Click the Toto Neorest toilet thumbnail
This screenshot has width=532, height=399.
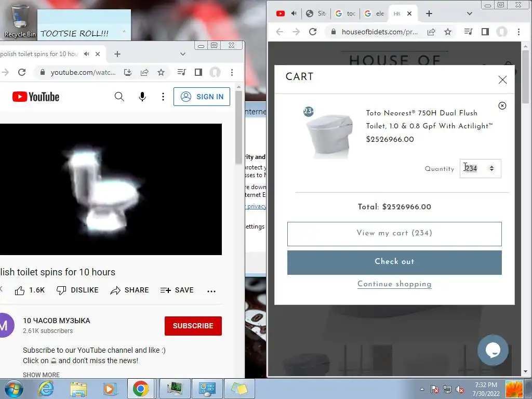(x=328, y=136)
